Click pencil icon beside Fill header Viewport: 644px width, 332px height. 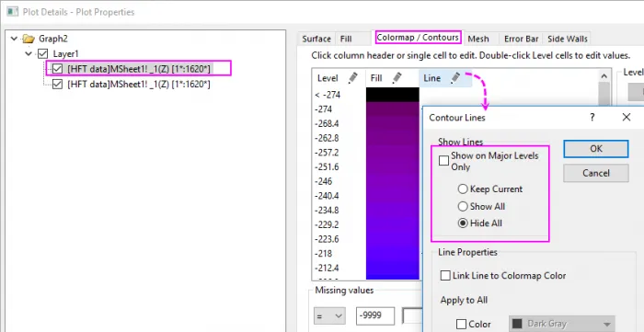pos(397,78)
